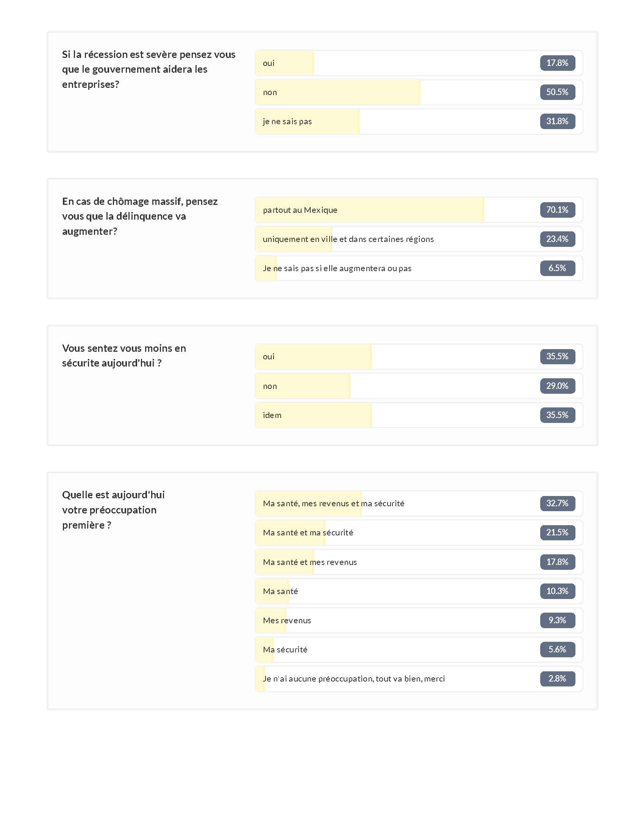Click the 'Ma sécurité' result bar

click(x=419, y=649)
